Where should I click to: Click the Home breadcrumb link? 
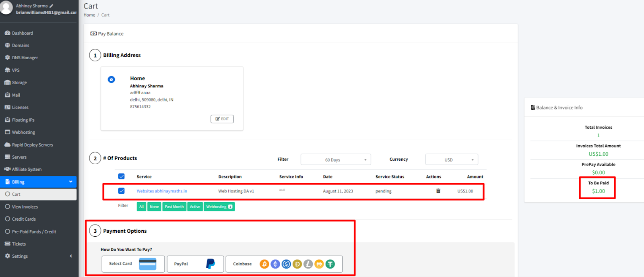89,15
